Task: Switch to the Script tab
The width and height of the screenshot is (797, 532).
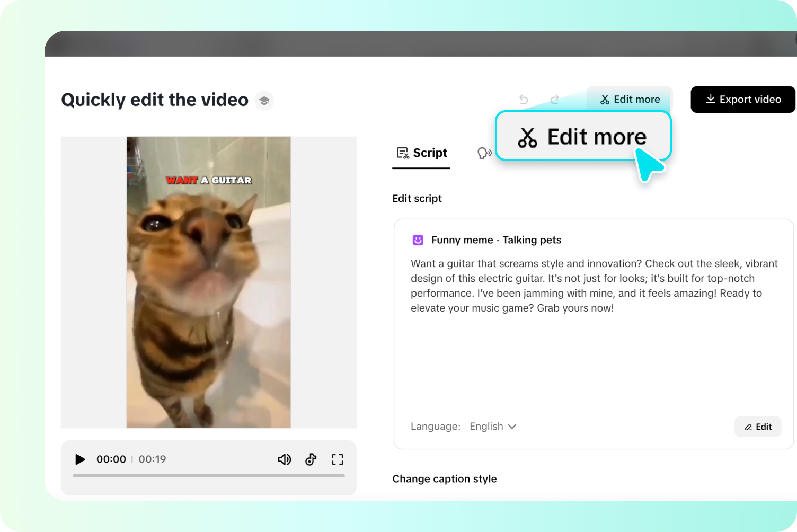Action: (421, 153)
